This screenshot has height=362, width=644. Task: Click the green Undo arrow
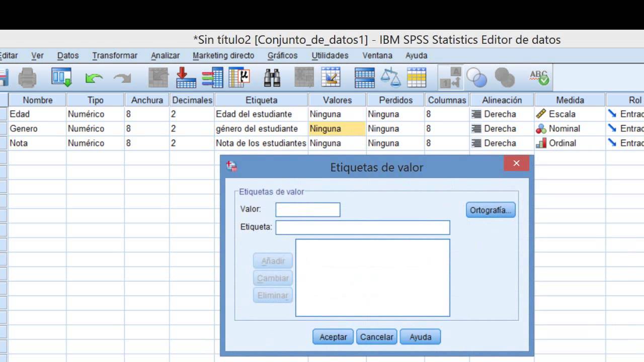pyautogui.click(x=94, y=78)
